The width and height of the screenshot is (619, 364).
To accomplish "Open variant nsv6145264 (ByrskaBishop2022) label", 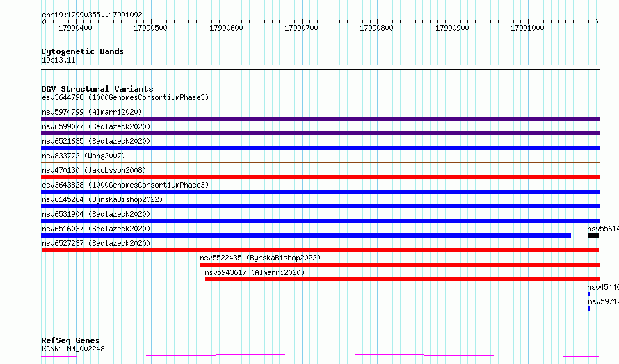I will (102, 199).
